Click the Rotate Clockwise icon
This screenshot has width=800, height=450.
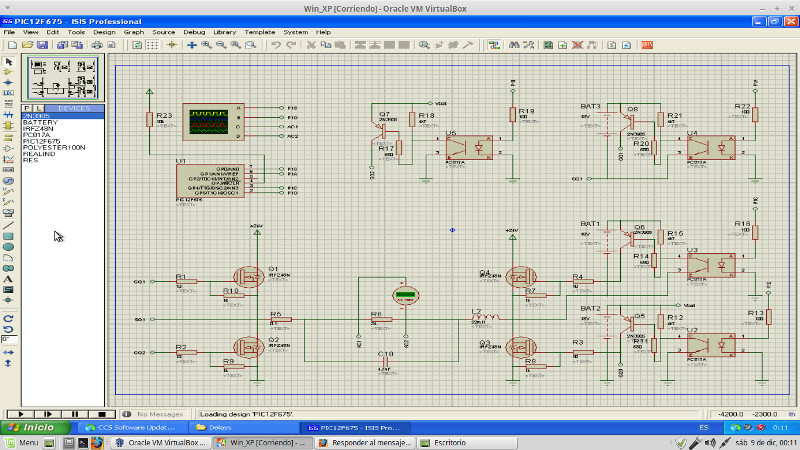tap(9, 318)
